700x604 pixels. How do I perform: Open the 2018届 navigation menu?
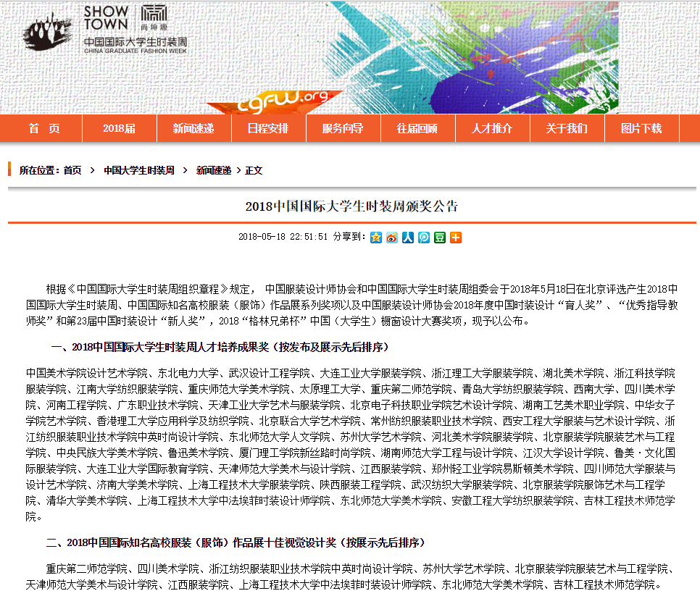(119, 129)
